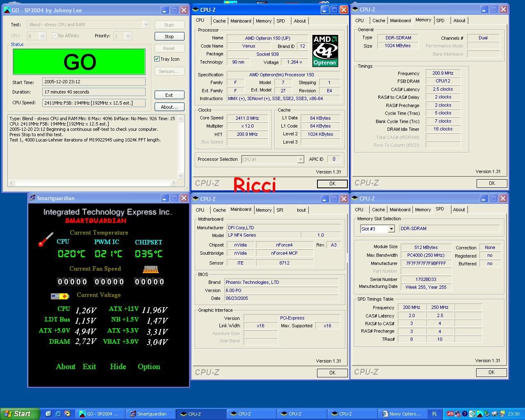The height and width of the screenshot is (420, 525).
Task: Toggle the No Affinity checkbox
Action: (55, 36)
